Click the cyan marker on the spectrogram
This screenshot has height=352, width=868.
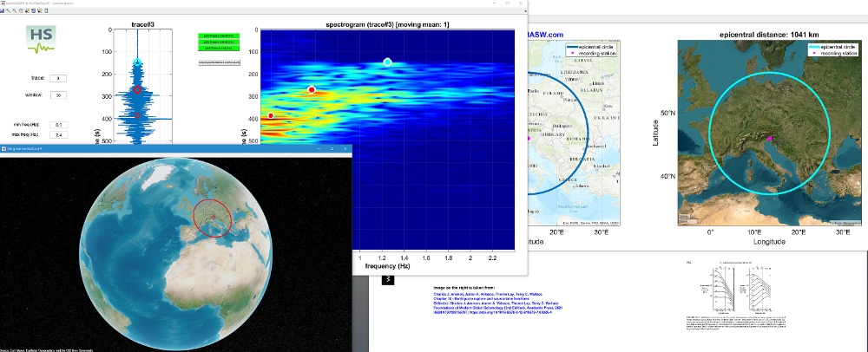[387, 62]
